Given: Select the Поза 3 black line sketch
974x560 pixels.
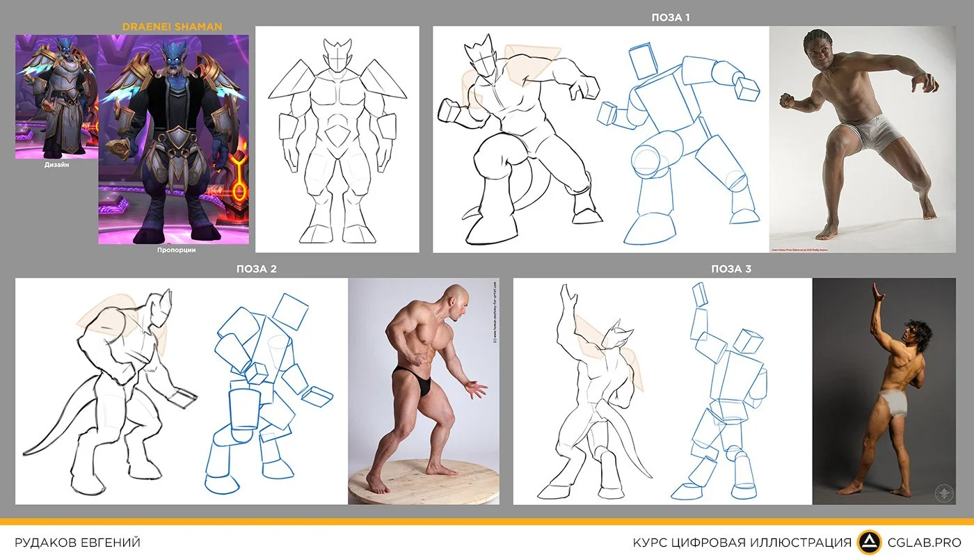Looking at the screenshot, I should point(595,391).
